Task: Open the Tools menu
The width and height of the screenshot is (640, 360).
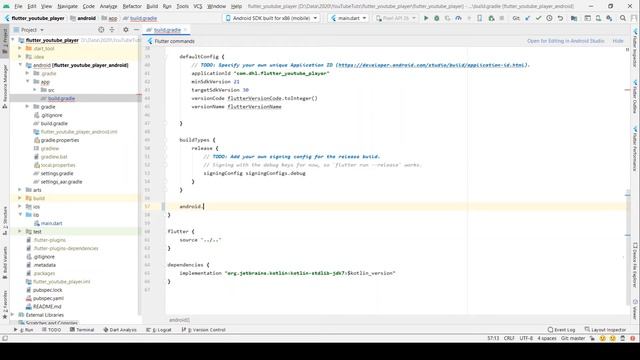Action: [x=182, y=6]
